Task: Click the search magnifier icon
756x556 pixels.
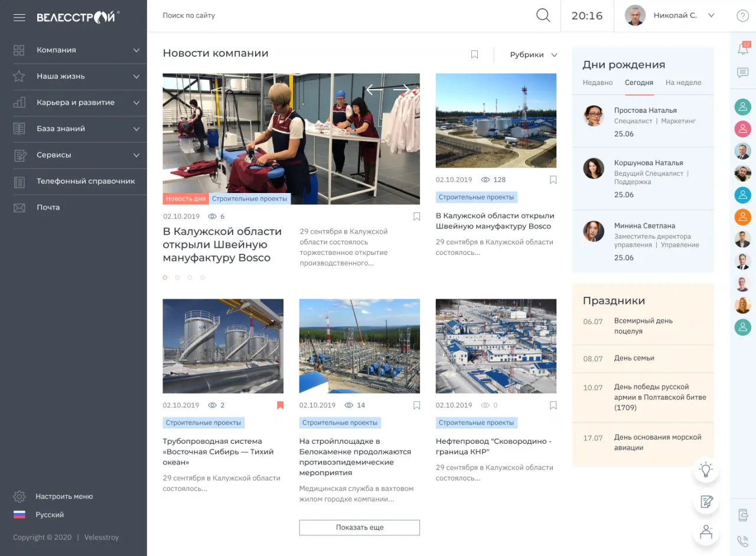Action: click(543, 16)
